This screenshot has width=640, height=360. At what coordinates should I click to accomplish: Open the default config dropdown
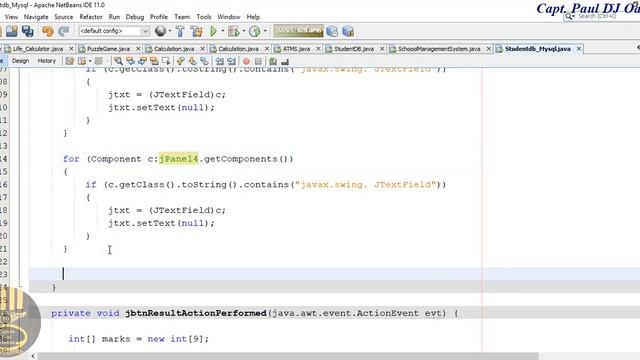click(114, 31)
